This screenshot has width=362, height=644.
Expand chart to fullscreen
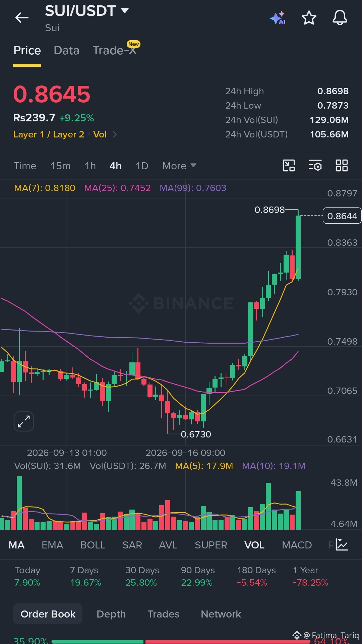[x=24, y=421]
